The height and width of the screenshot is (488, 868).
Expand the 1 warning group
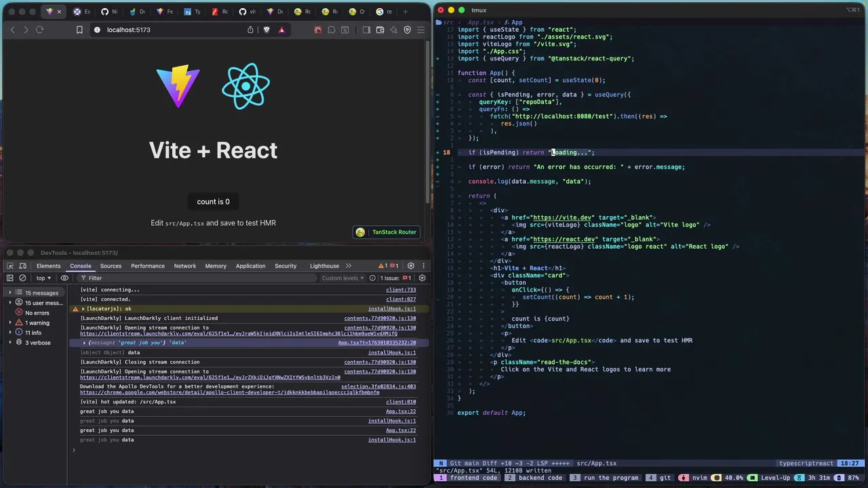pyautogui.click(x=10, y=323)
